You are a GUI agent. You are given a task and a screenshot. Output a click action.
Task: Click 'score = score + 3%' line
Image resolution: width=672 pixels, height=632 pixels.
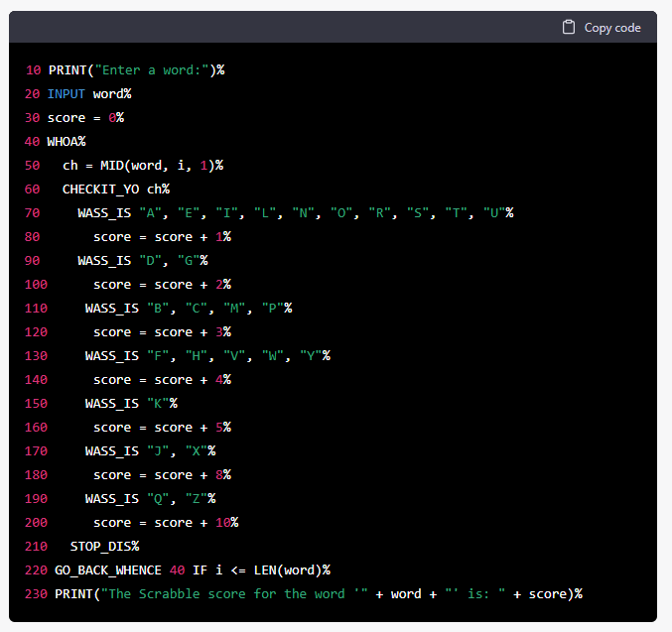(163, 332)
